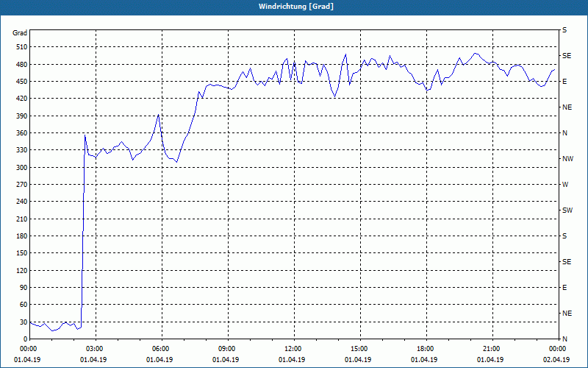Image resolution: width=588 pixels, height=368 pixels.
Task: Click the 03:00 time label
Action: click(93, 349)
